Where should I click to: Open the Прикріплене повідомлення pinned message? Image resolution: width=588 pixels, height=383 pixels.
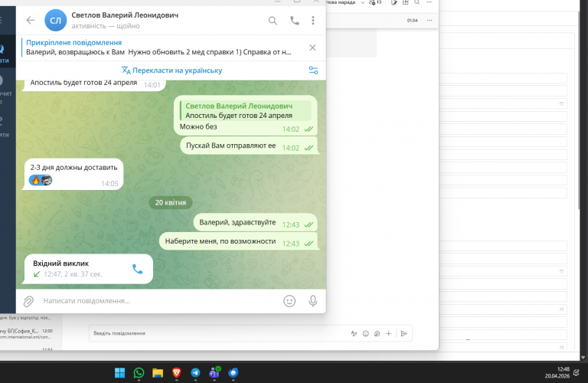(159, 47)
